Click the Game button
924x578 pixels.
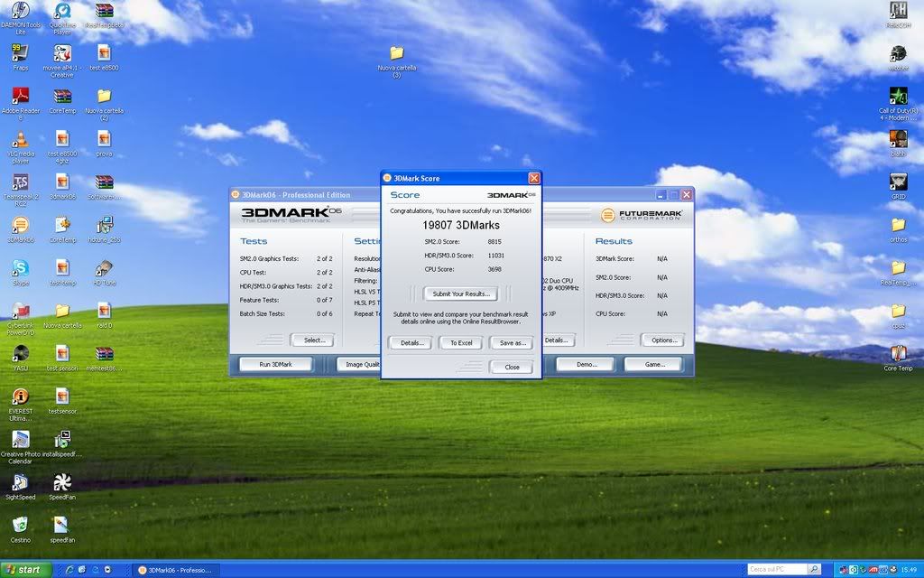point(656,364)
